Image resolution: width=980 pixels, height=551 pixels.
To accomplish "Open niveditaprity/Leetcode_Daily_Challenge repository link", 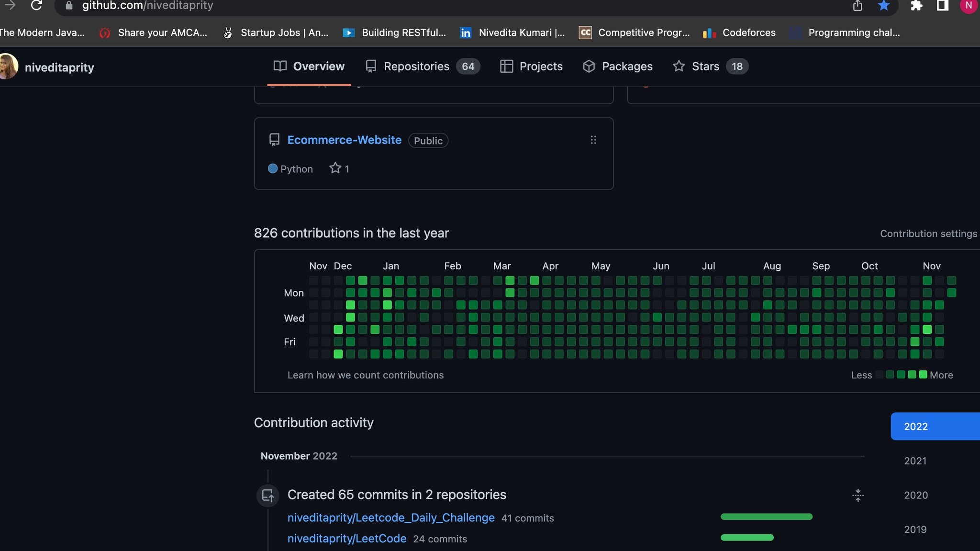I will [391, 518].
